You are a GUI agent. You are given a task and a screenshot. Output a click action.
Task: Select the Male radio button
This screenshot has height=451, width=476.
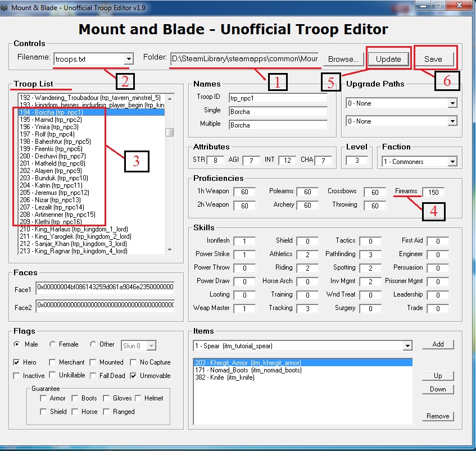coord(17,344)
